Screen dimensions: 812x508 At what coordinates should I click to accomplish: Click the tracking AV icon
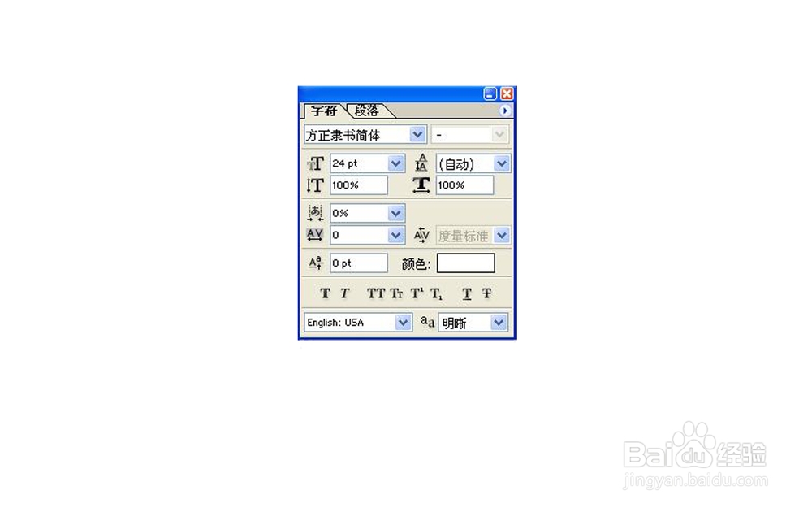coord(315,235)
